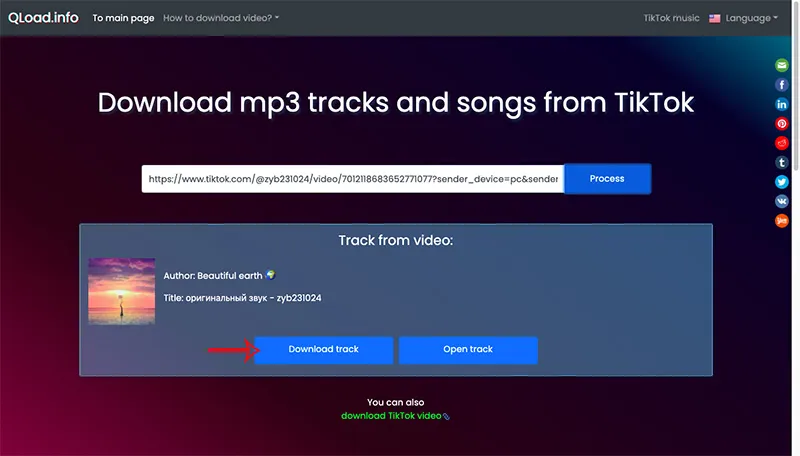The image size is (800, 456).
Task: Open the Language dropdown
Action: point(752,18)
